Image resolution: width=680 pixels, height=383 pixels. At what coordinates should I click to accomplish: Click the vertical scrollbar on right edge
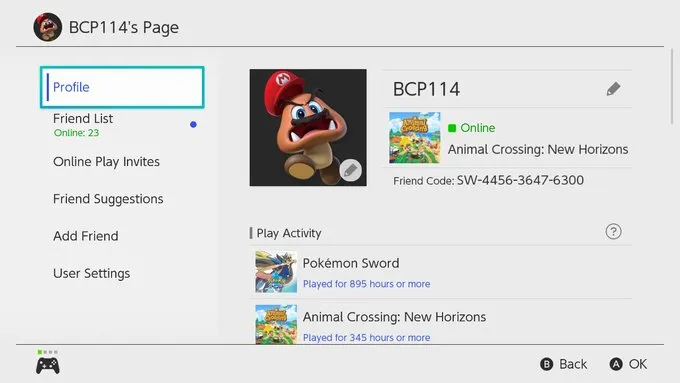pyautogui.click(x=672, y=87)
